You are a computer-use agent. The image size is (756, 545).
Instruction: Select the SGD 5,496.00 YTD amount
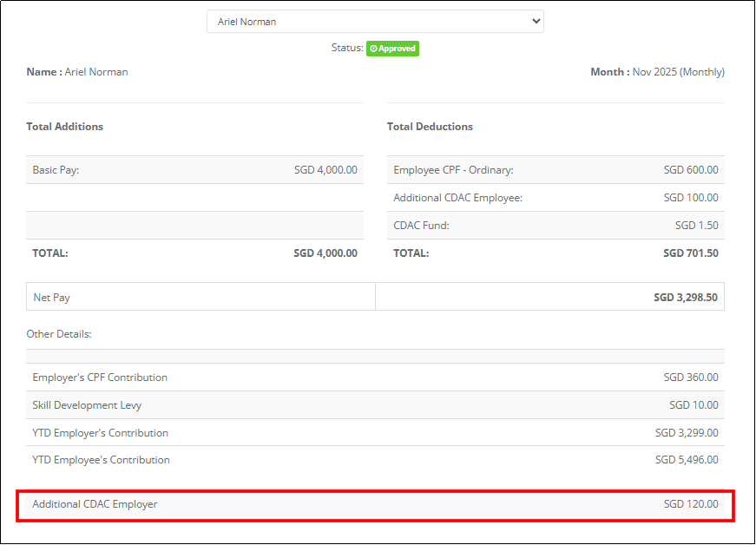687,460
